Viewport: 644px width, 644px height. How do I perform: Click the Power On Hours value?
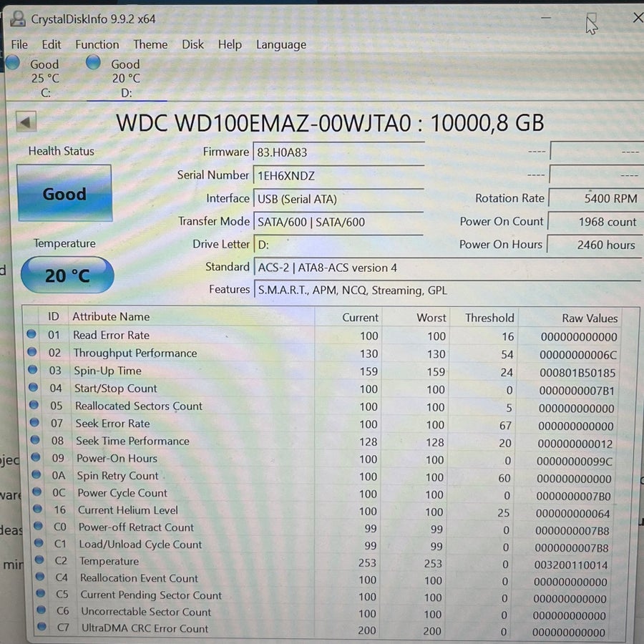coord(595,245)
